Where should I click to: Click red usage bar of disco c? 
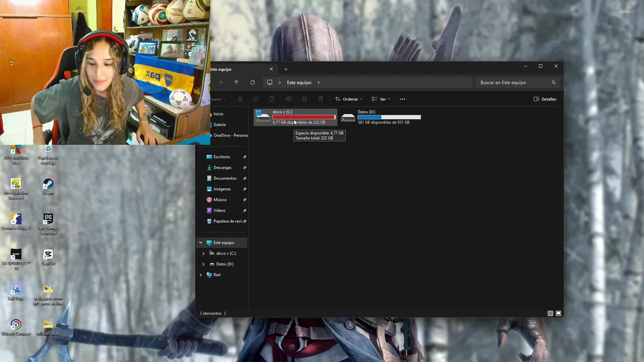pyautogui.click(x=304, y=117)
